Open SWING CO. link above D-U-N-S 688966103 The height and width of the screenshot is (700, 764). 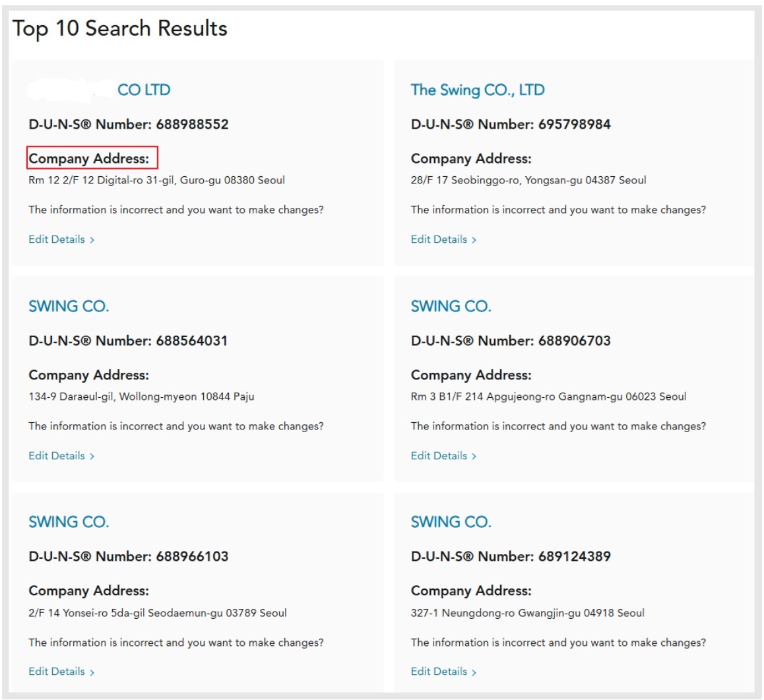(69, 522)
